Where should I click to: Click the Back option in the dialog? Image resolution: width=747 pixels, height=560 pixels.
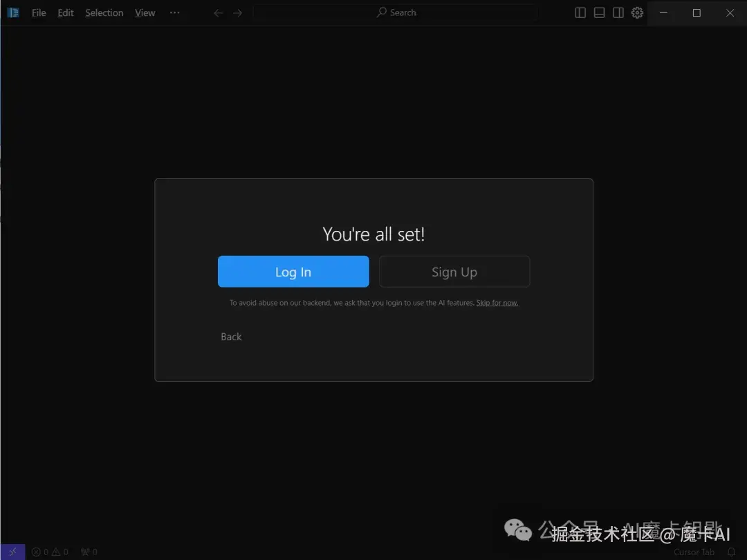231,337
